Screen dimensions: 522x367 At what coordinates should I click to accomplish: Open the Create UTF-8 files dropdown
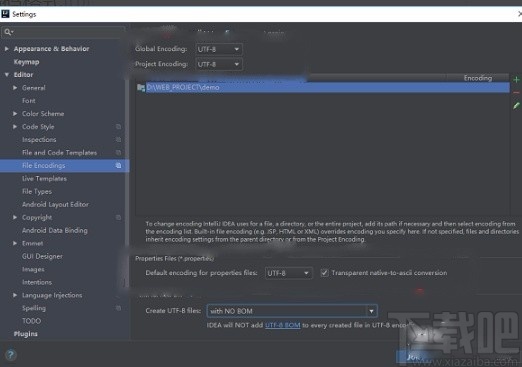pos(292,311)
